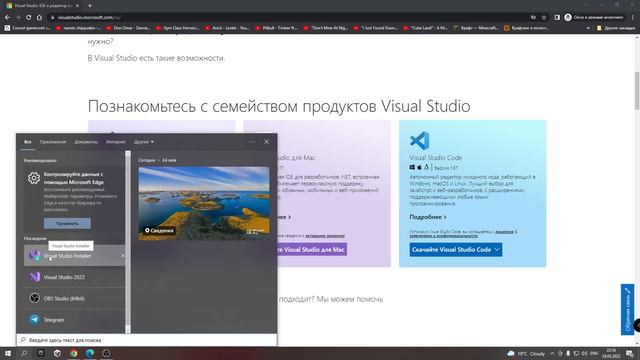Open the Другие закладки bookmarks folder
This screenshot has width=640, height=360.
616,28
